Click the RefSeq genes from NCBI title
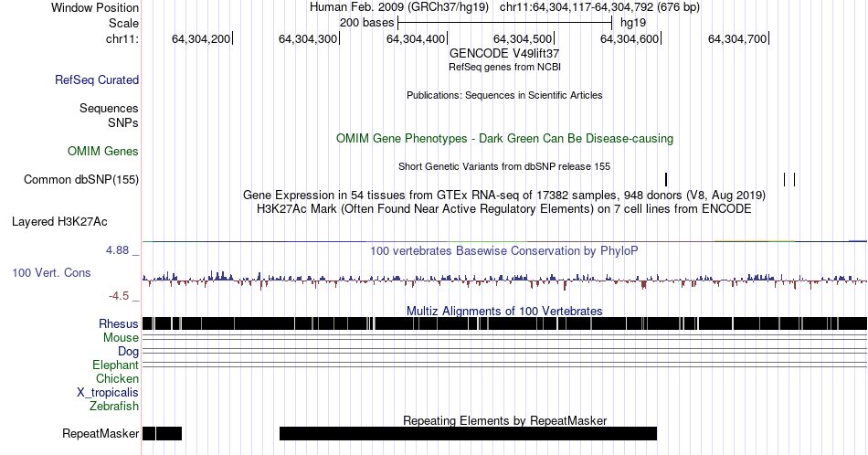Screen dimensions: 868x455 point(504,67)
